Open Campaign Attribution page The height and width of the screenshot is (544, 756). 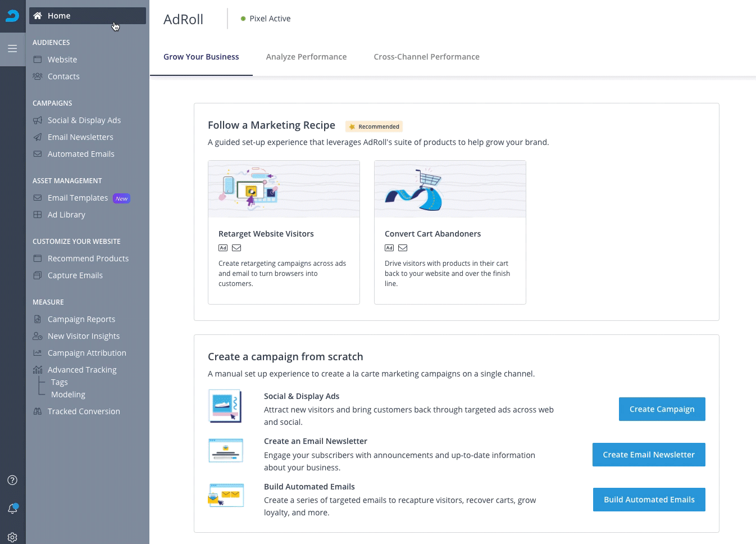pyautogui.click(x=87, y=353)
